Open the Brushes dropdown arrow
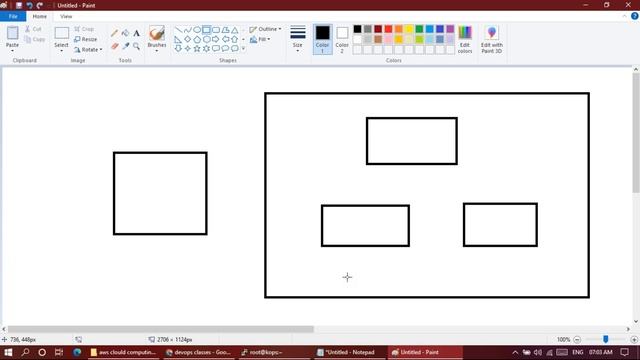 [157, 51]
